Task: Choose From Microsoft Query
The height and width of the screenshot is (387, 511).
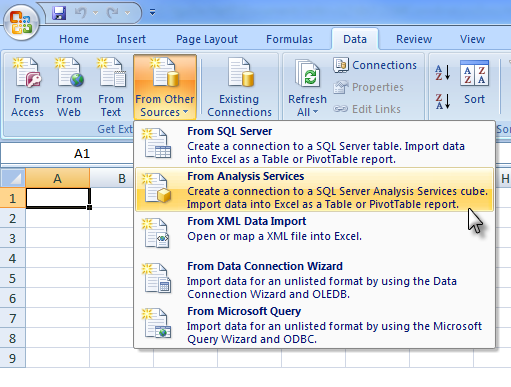Action: click(x=314, y=325)
